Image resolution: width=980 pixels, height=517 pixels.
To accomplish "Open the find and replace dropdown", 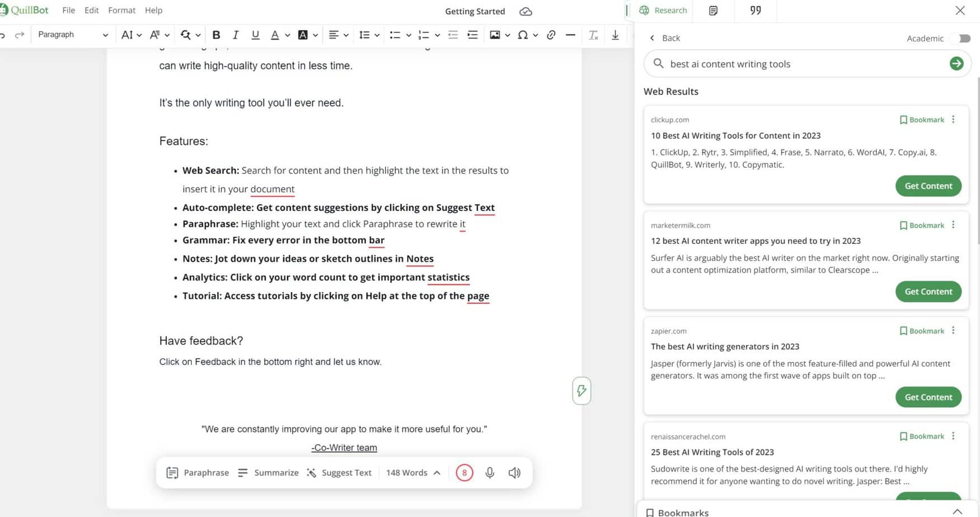I will coord(190,35).
